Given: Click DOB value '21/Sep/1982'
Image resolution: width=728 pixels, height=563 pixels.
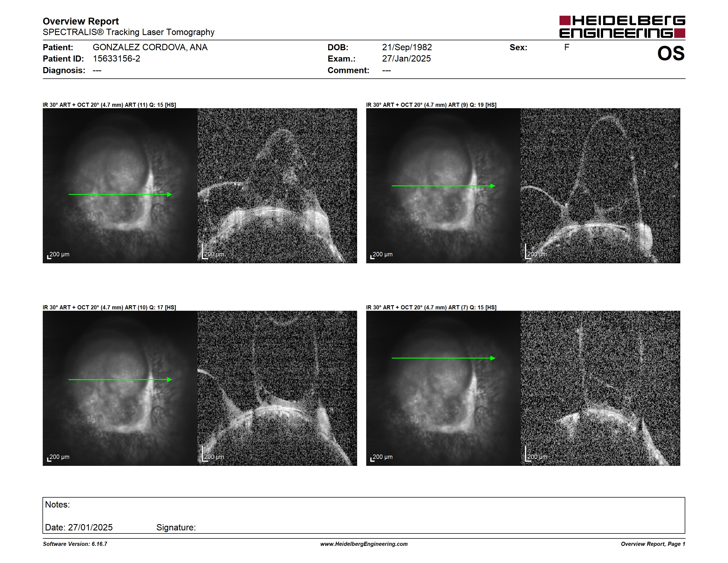Looking at the screenshot, I should click(x=407, y=47).
